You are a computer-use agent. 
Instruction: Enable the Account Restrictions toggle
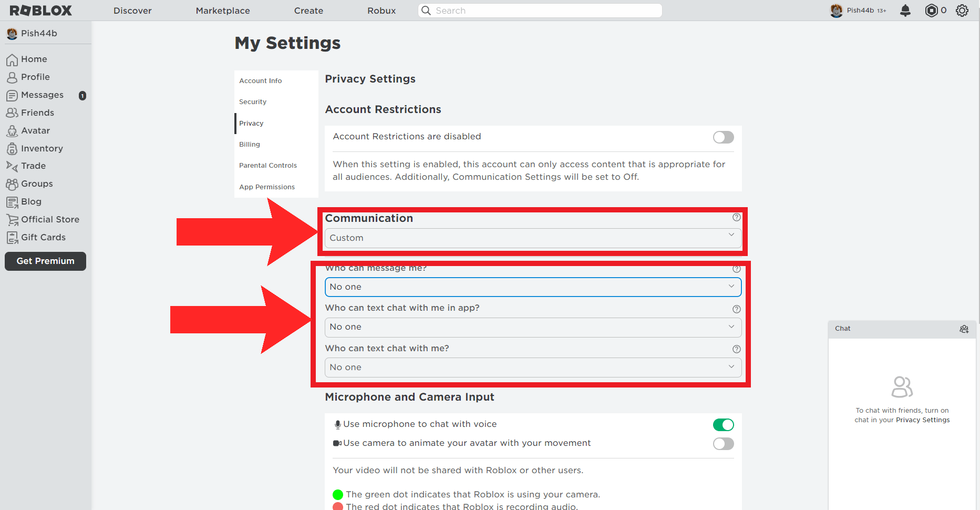tap(724, 137)
